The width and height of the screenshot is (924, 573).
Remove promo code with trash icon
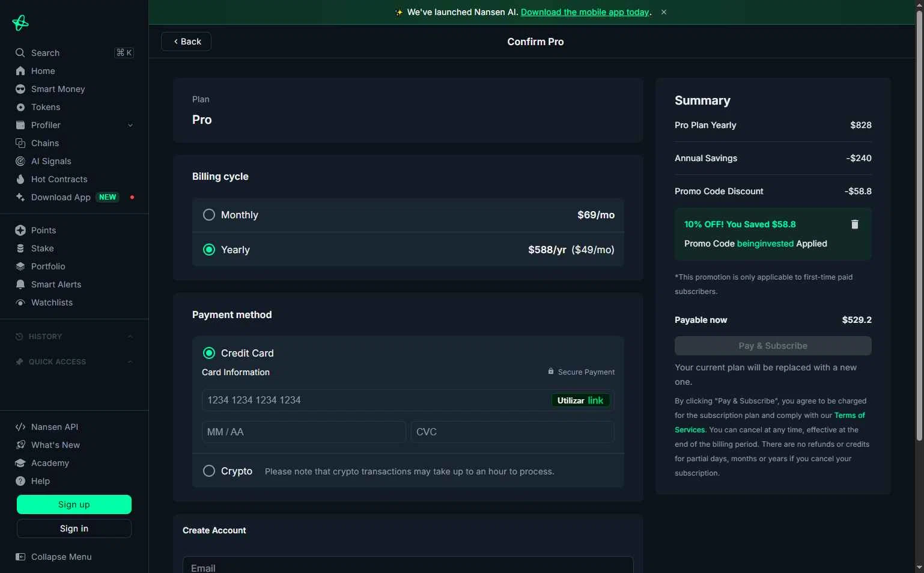pos(855,224)
